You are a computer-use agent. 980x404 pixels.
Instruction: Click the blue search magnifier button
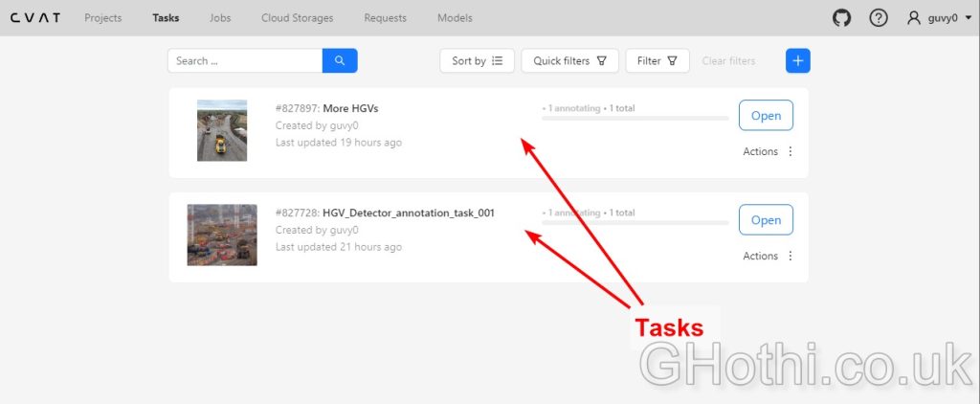[x=340, y=61]
